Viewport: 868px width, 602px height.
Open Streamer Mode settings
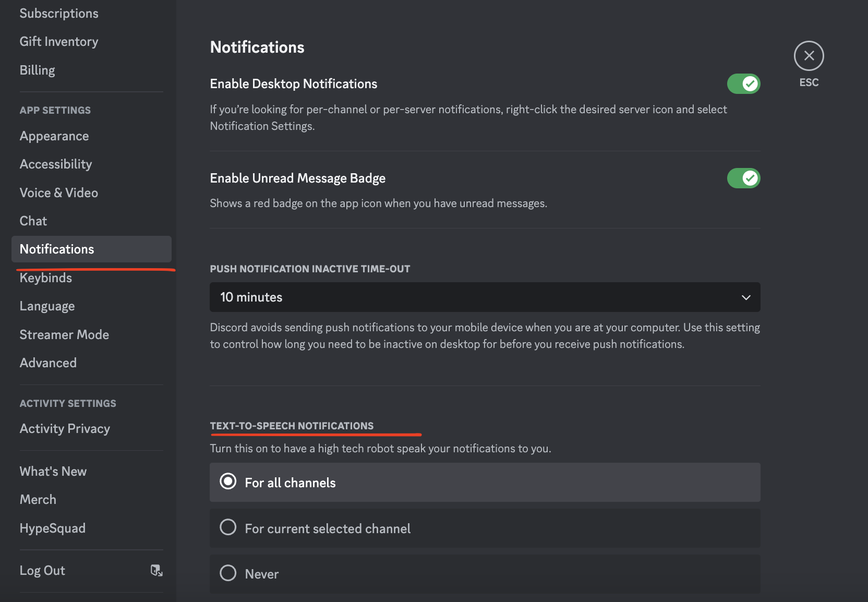pos(64,335)
